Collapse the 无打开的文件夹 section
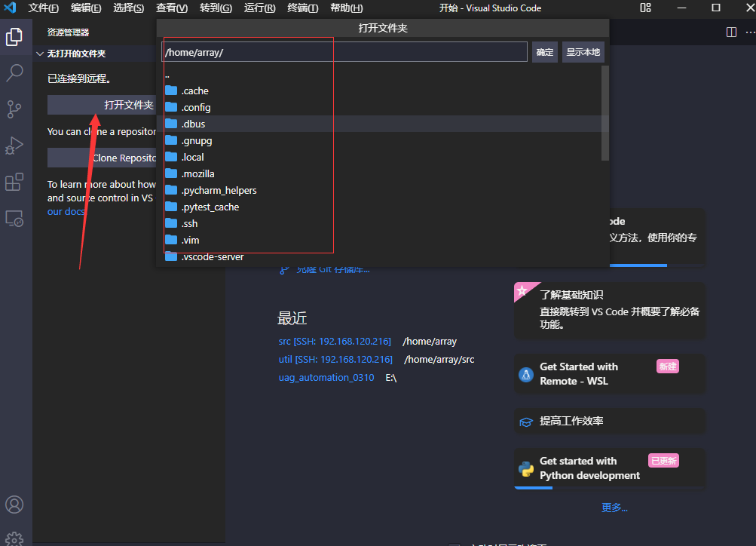 pos(40,54)
